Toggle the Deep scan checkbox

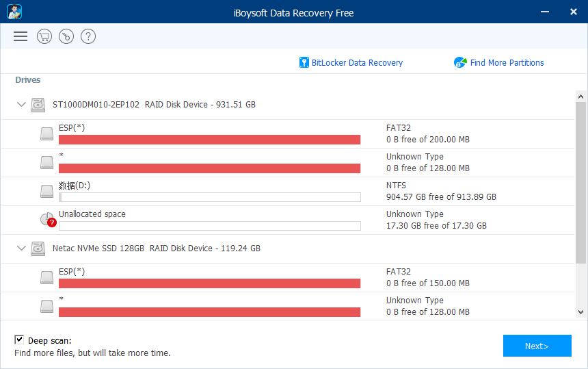pyautogui.click(x=19, y=340)
